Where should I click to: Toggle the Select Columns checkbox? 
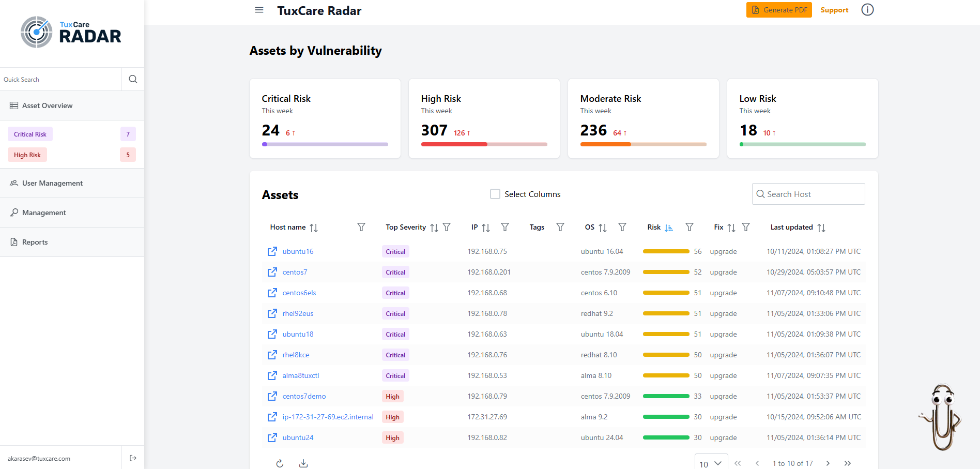[x=495, y=194]
